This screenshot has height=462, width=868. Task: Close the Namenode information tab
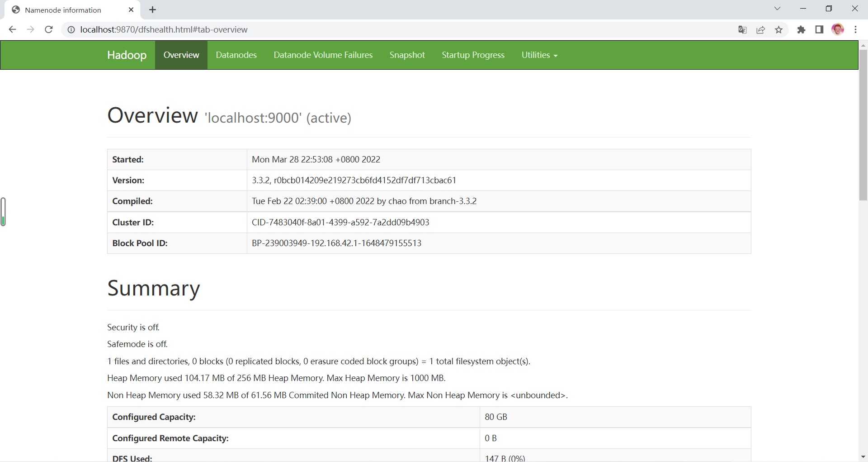pos(131,10)
